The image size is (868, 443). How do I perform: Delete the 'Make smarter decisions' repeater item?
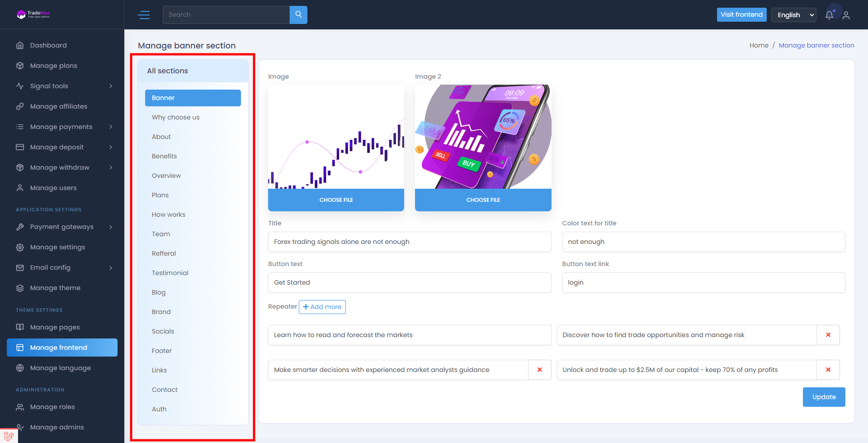coord(539,370)
